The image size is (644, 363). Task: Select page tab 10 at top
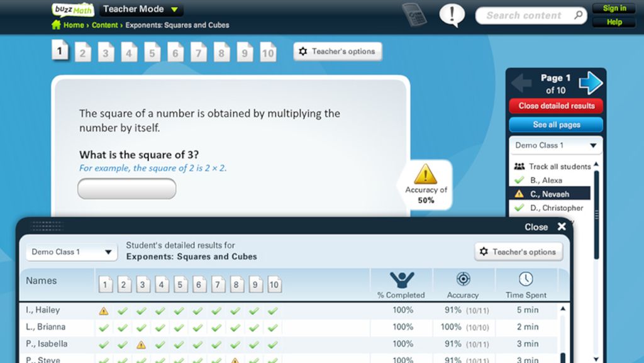tap(268, 52)
